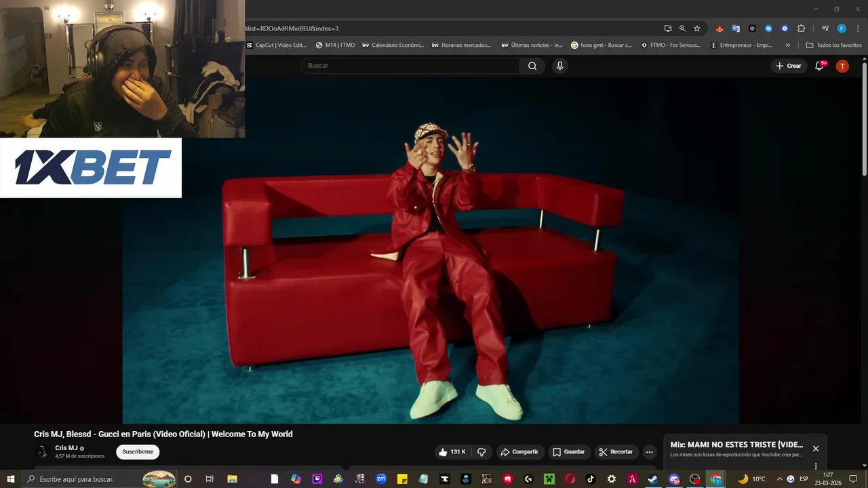Screen dimensions: 868x488
Task: Close the mix playlist panel
Action: pyautogui.click(x=816, y=449)
